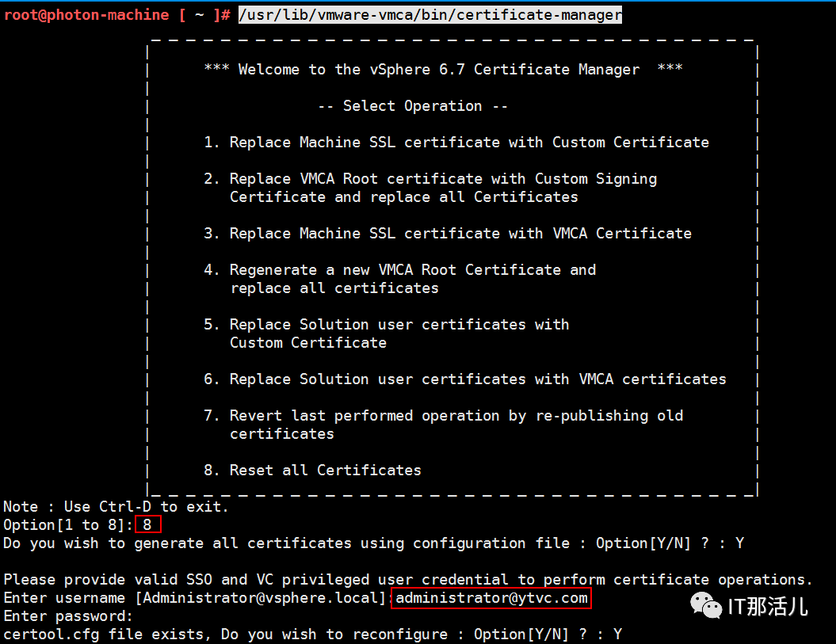
Task: Click option 1 Replace Machine SSL with Custom Certificate
Action: pyautogui.click(x=456, y=143)
